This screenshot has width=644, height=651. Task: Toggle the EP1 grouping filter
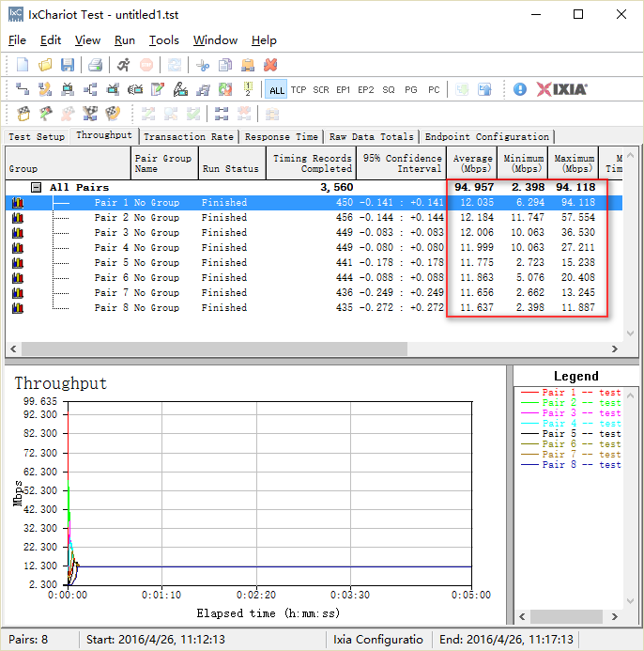point(344,90)
